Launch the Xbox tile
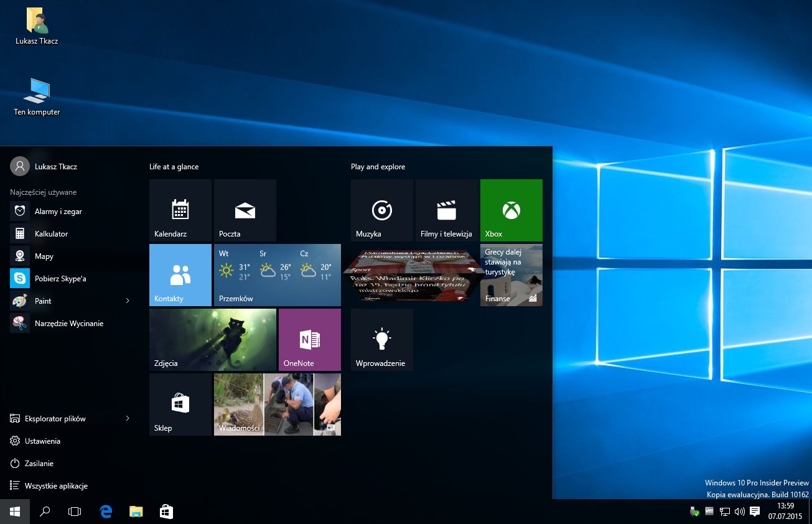This screenshot has height=524, width=812. (x=511, y=210)
